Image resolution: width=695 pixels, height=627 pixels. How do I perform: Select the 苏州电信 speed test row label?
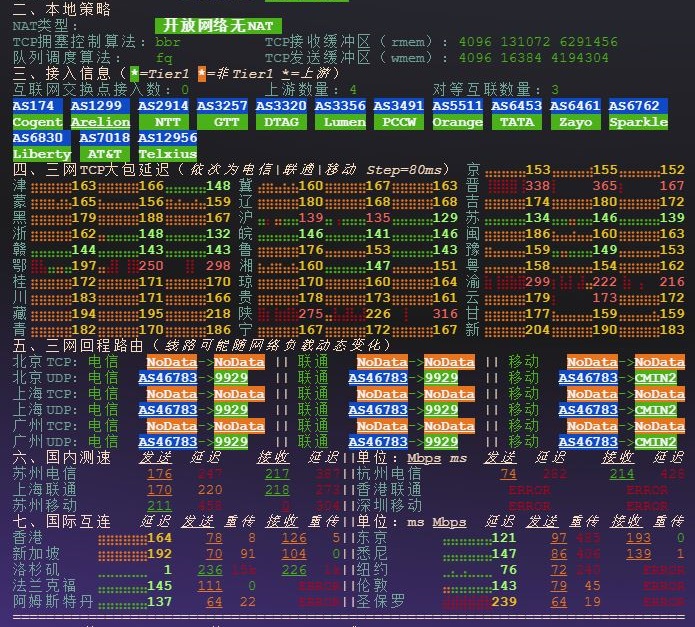click(x=45, y=474)
